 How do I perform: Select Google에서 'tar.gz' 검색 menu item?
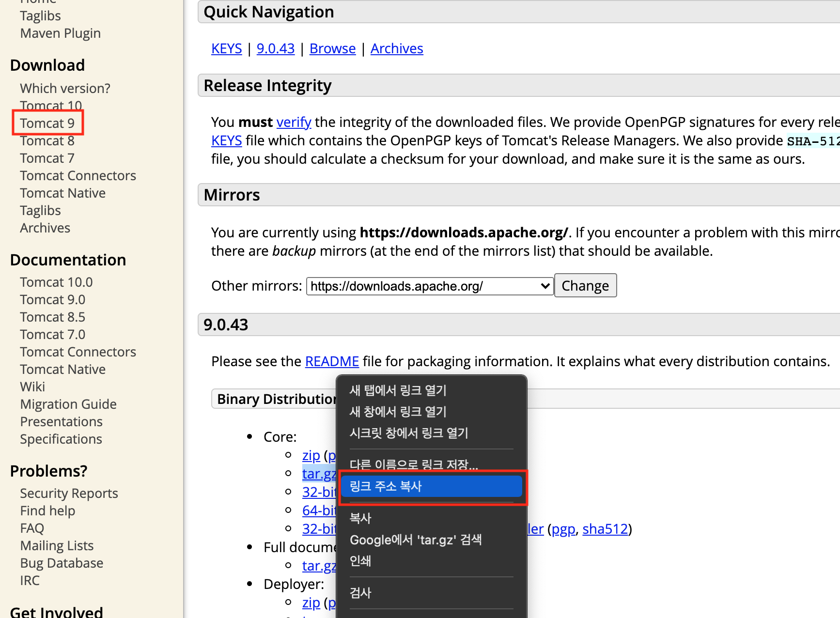pos(431,540)
